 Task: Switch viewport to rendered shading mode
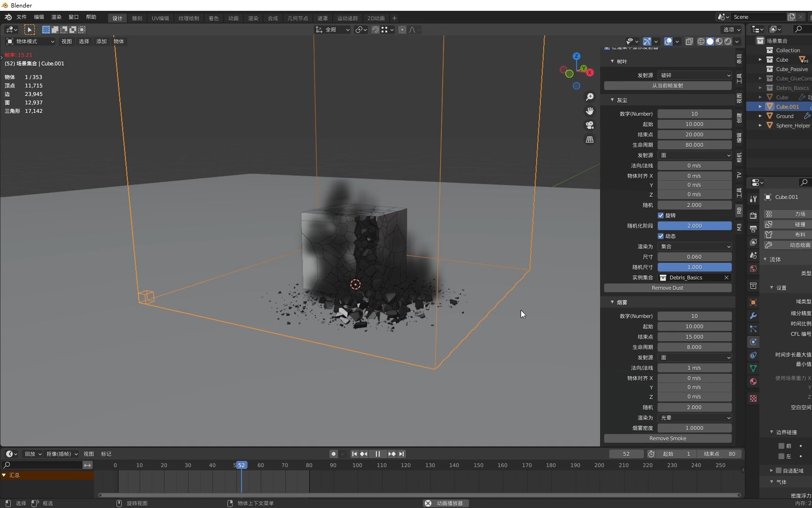pos(727,41)
